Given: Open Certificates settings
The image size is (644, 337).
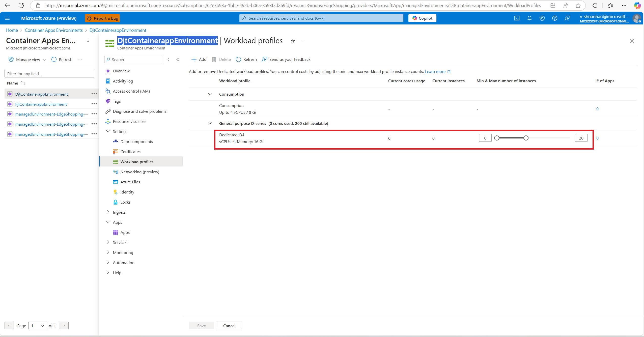Looking at the screenshot, I should tap(130, 152).
